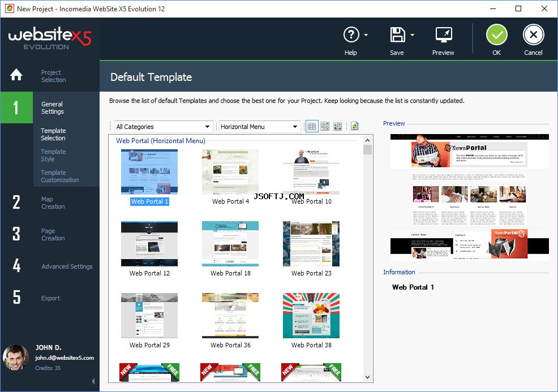Go to step 1 General Settings
This screenshot has height=392, width=558.
pos(50,107)
